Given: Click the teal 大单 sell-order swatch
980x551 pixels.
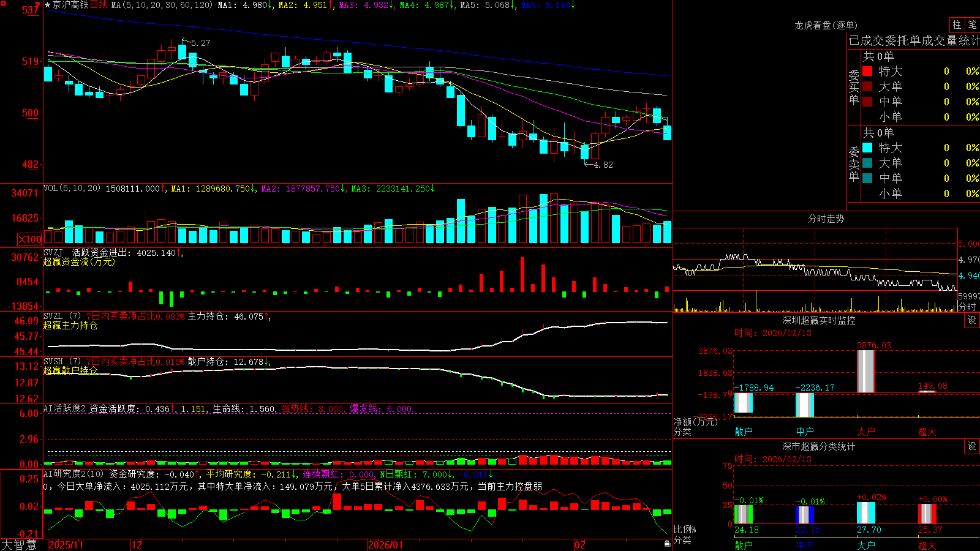Looking at the screenshot, I should click(x=867, y=163).
